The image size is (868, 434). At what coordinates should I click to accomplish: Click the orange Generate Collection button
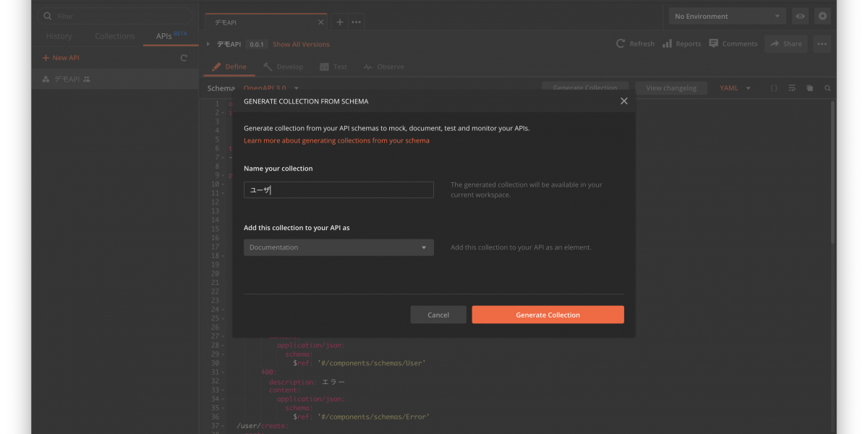click(x=548, y=315)
